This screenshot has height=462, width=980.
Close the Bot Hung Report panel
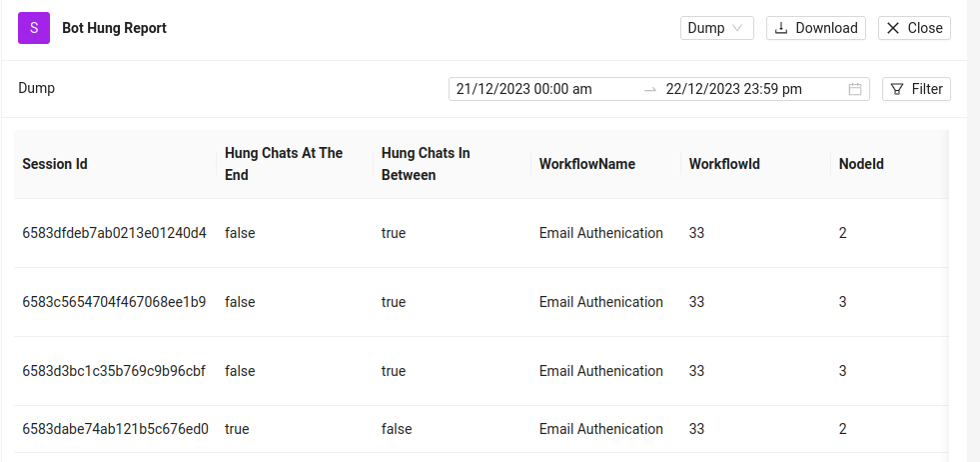pyautogui.click(x=914, y=28)
